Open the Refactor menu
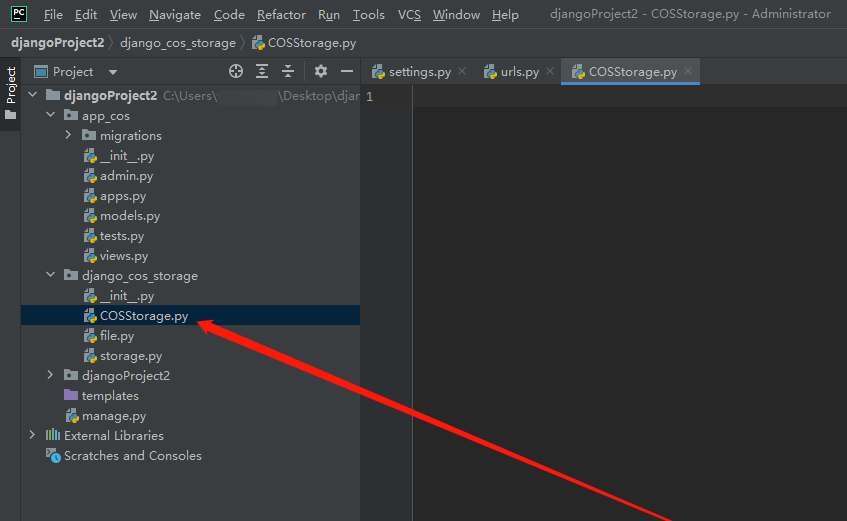 click(x=281, y=15)
